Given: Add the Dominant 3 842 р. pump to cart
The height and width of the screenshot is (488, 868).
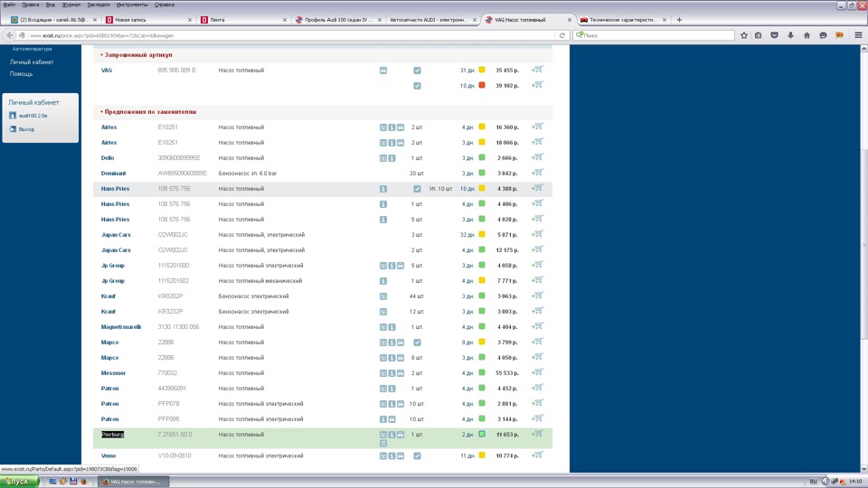Looking at the screenshot, I should tap(537, 173).
